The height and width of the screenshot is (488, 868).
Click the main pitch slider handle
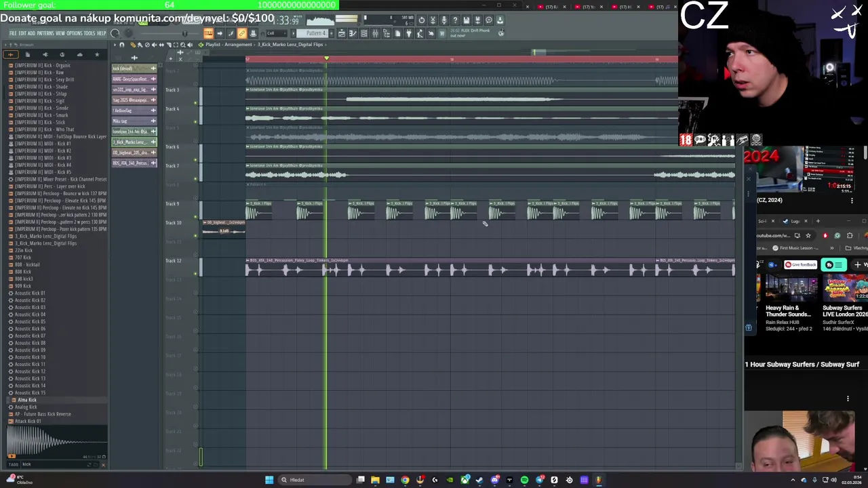(x=184, y=33)
